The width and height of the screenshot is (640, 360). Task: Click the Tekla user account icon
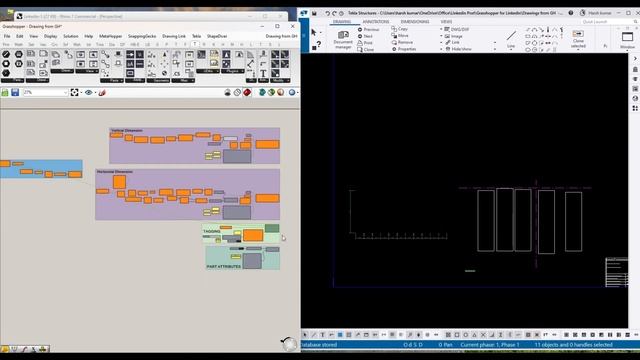pos(583,13)
